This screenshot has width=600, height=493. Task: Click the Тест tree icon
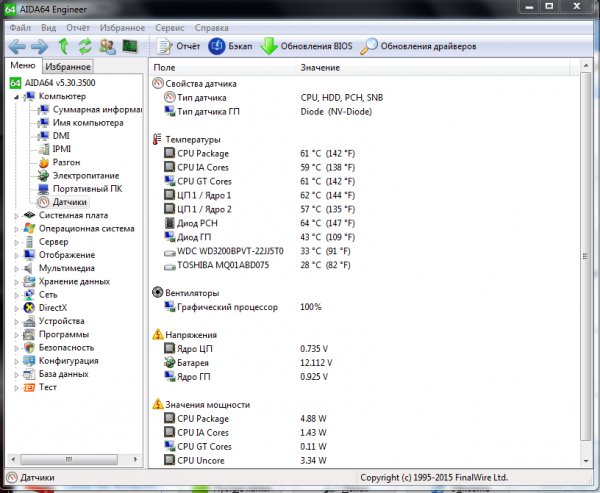tap(29, 387)
